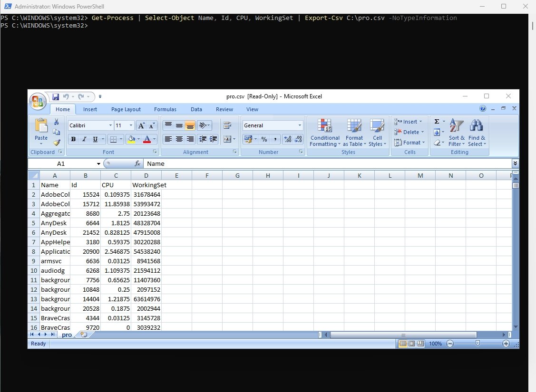Click the Save icon in Quick Access toolbar
The image size is (536, 392).
click(55, 97)
